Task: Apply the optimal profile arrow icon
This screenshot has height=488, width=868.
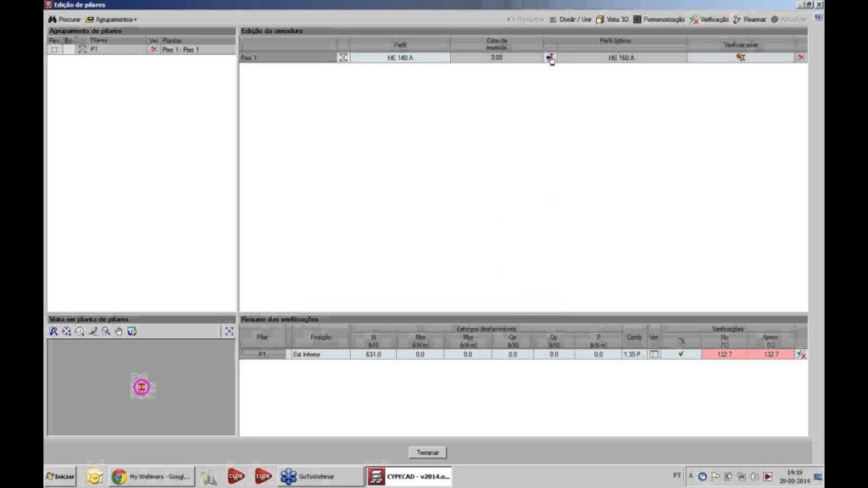Action: pos(550,58)
